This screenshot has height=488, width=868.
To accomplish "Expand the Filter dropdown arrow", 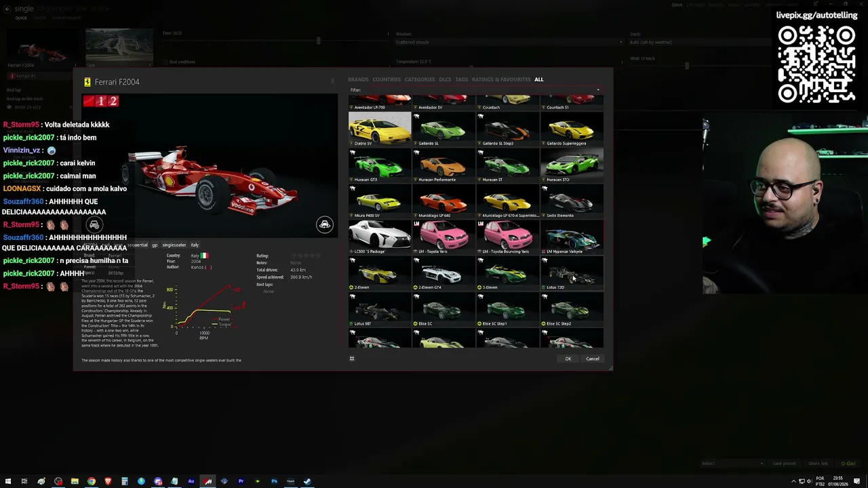I will click(598, 90).
